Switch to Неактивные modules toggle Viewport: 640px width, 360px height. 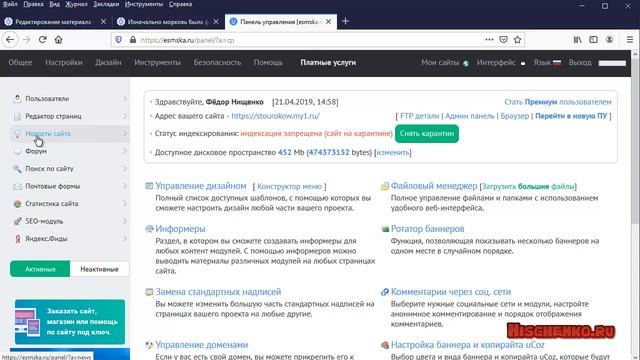[x=99, y=269]
